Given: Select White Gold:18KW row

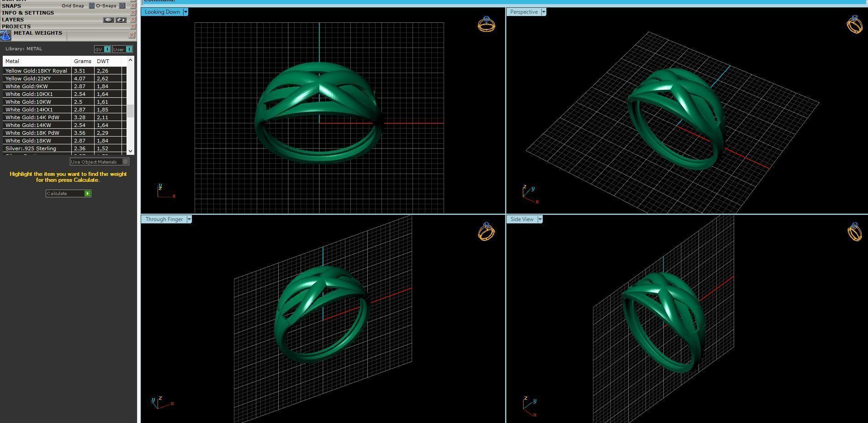Looking at the screenshot, I should click(x=64, y=141).
